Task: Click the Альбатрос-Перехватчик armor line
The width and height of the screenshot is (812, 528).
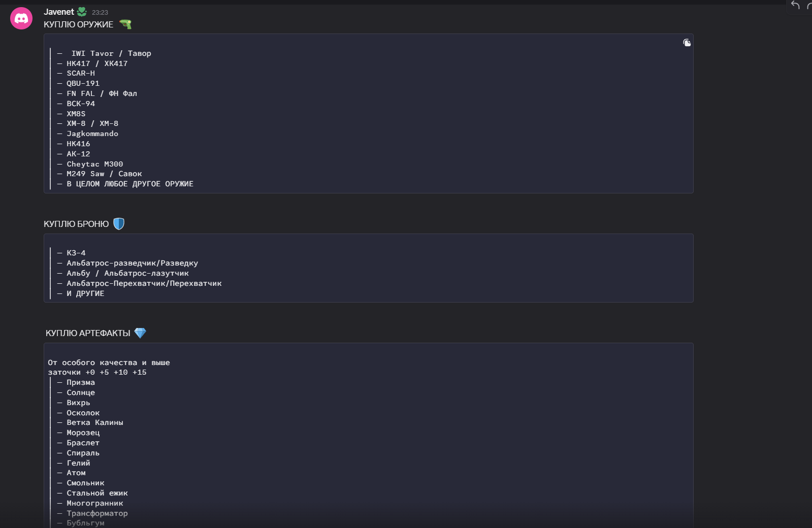Action: point(144,283)
